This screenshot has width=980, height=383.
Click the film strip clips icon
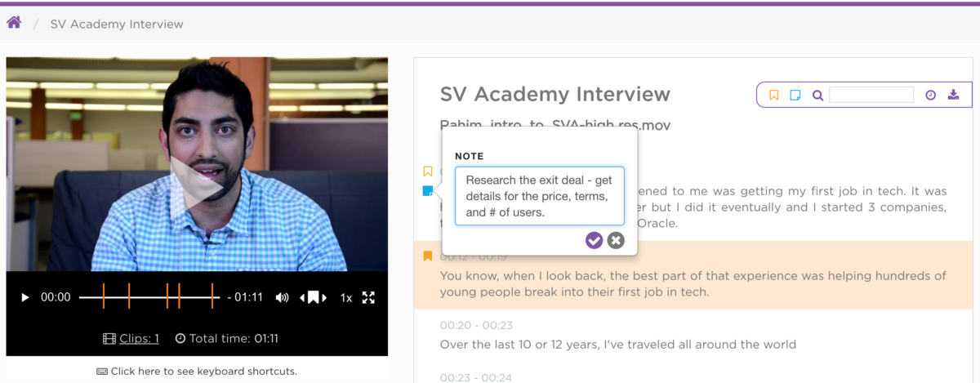click(x=109, y=338)
